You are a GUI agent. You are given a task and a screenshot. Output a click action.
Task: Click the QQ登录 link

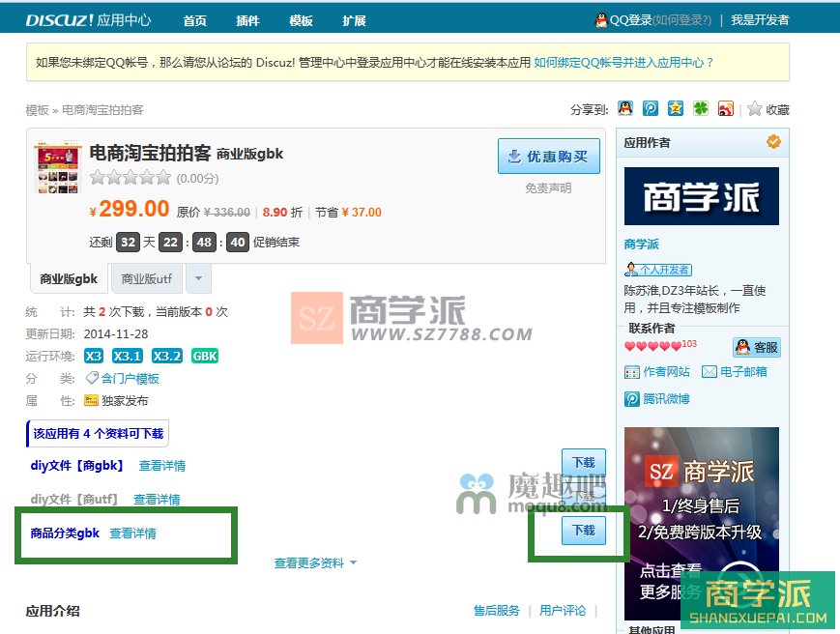[630, 20]
